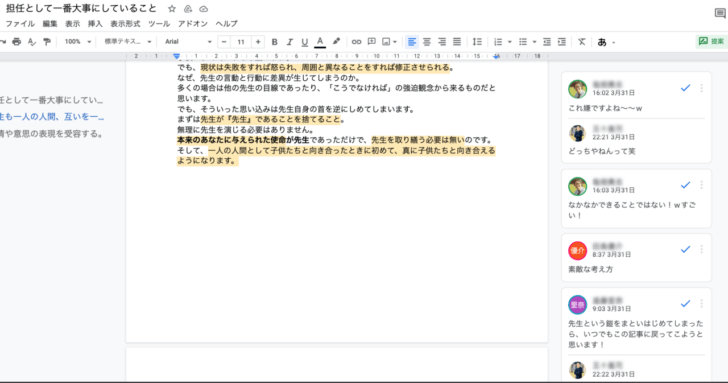
Task: Jump to outline item 情や意思の表現を受容する。
Action: pyautogui.click(x=52, y=134)
